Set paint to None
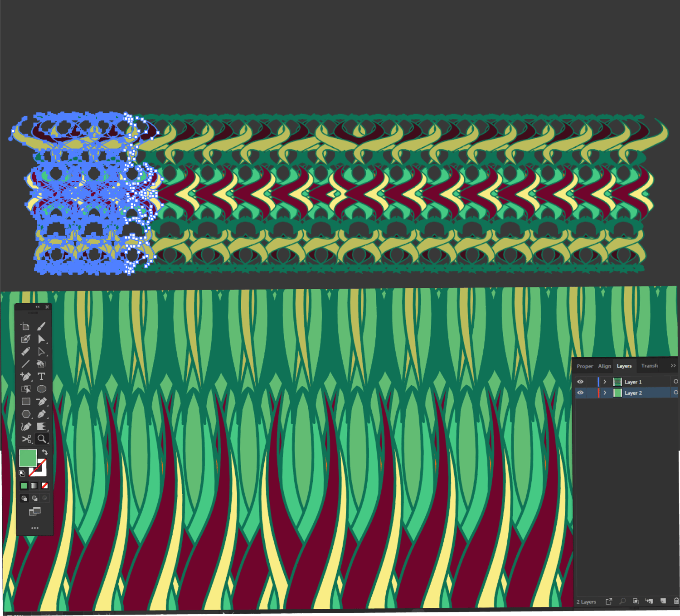Viewport: 680px width, 616px height. [x=45, y=485]
